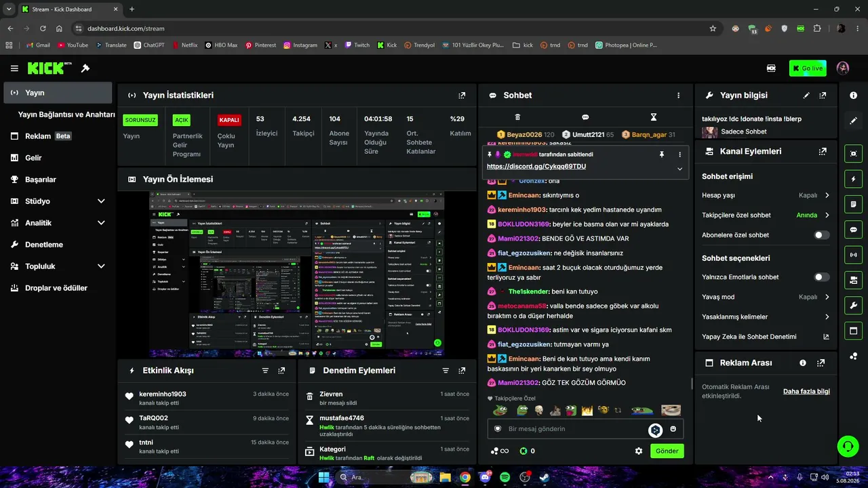Open Gelir in the sidebar
The width and height of the screenshot is (868, 488).
tap(58, 158)
